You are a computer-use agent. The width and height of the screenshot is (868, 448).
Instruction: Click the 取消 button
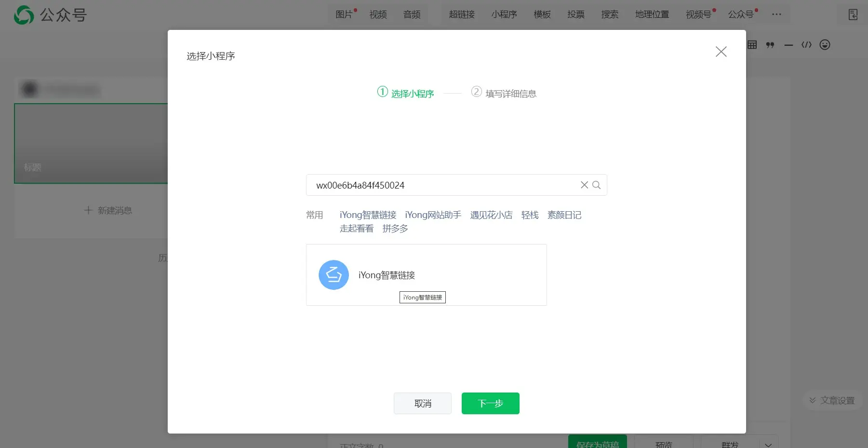coord(423,403)
